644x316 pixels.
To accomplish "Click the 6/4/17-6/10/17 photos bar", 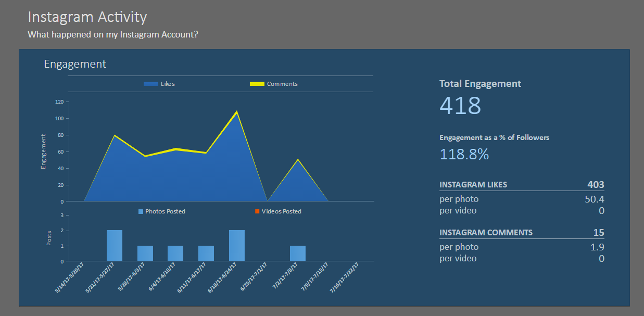I will pos(175,253).
